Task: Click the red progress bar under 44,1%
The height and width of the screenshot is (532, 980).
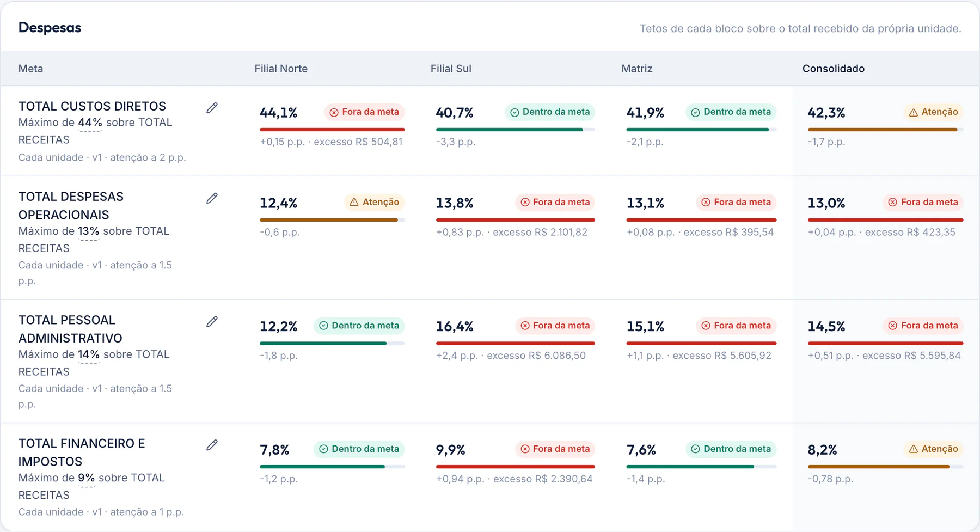Action: (332, 130)
